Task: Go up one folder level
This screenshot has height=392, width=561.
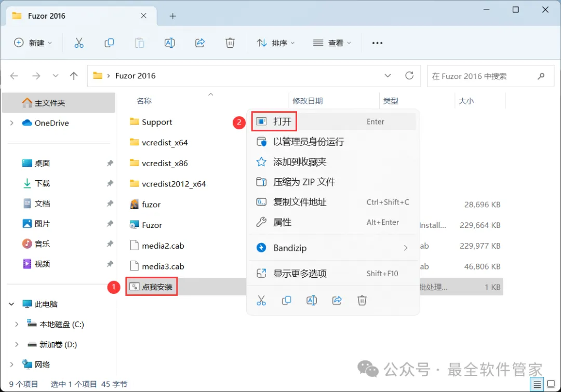Action: pos(74,76)
